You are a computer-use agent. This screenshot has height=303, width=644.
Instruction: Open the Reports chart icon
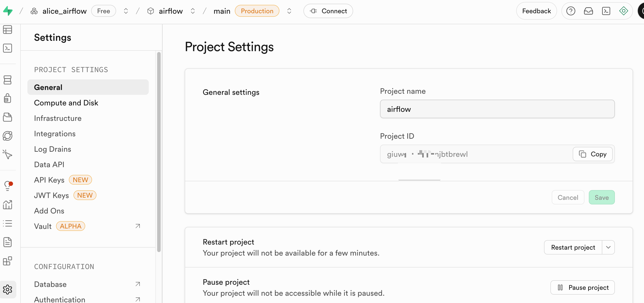(8, 205)
